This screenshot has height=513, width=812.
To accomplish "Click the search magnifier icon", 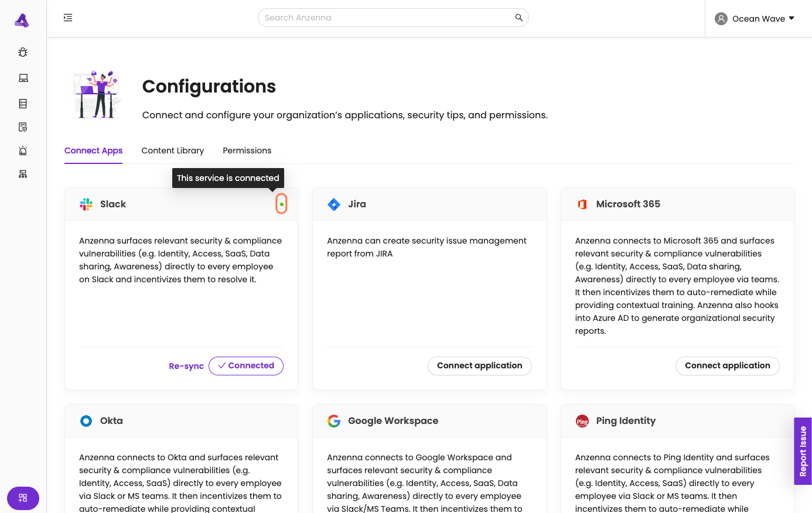I will coord(518,18).
